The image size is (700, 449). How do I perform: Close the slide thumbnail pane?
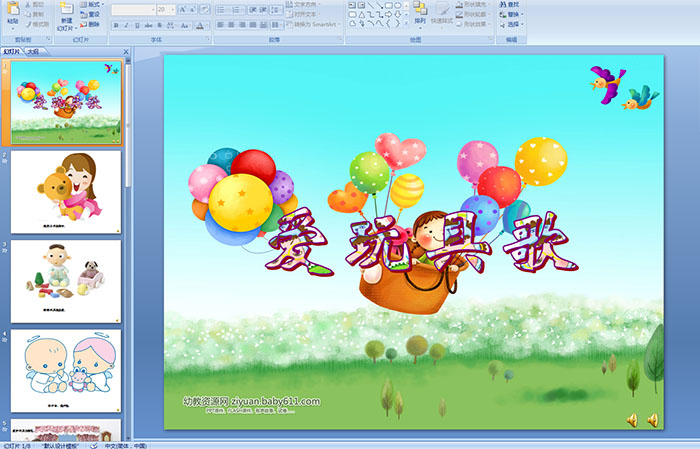pos(126,52)
